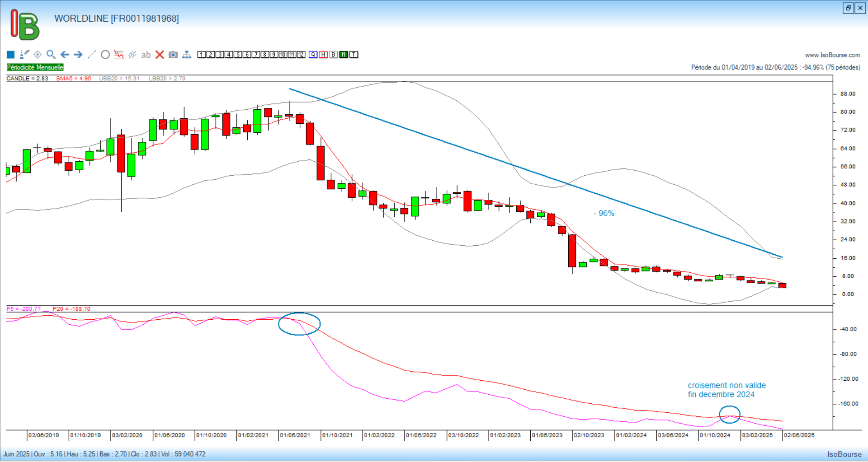
Task: Switch to T periodicity button
Action: [x=354, y=55]
